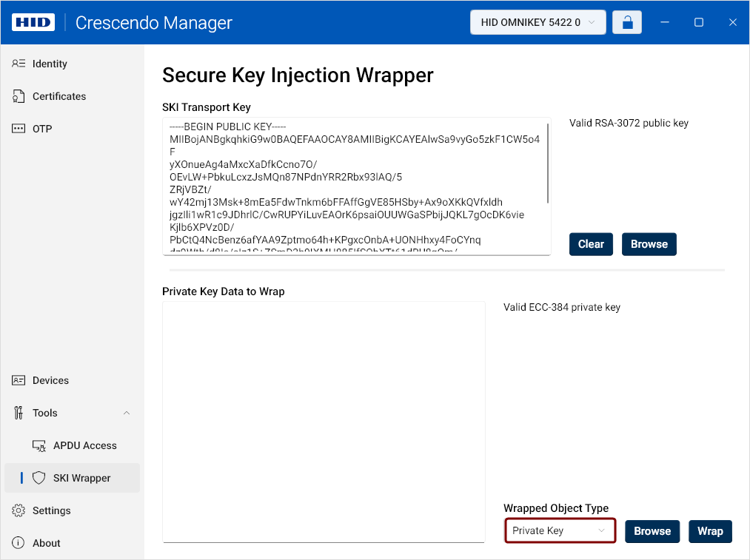
Task: Clear the SKI Transport Key
Action: pyautogui.click(x=591, y=244)
